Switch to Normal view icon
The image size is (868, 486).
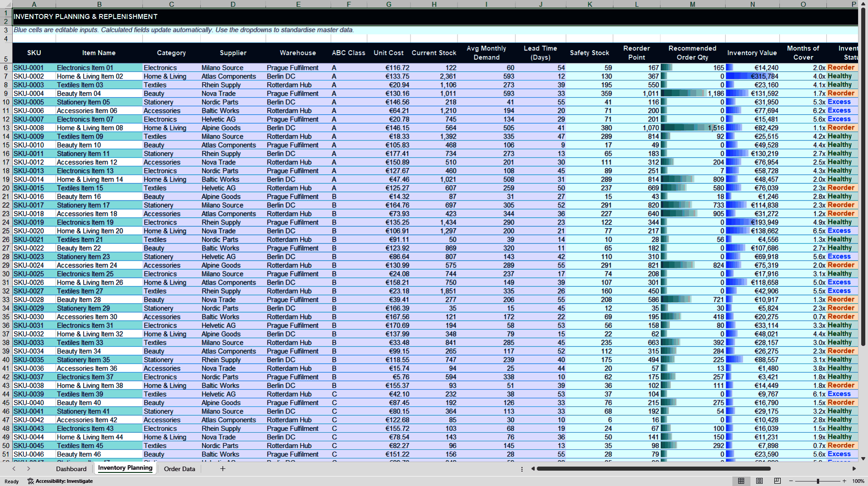pyautogui.click(x=741, y=481)
